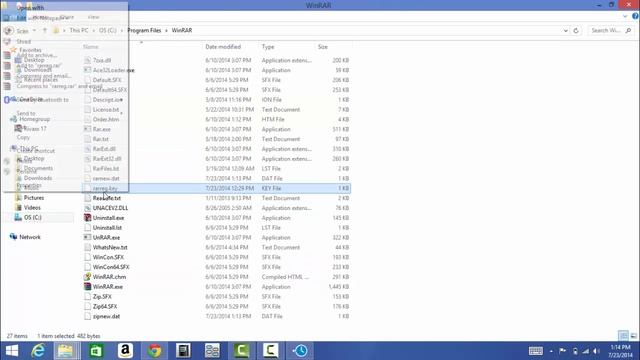The image size is (640, 360).
Task: Open the Windows Store taskbar icon
Action: tap(96, 351)
